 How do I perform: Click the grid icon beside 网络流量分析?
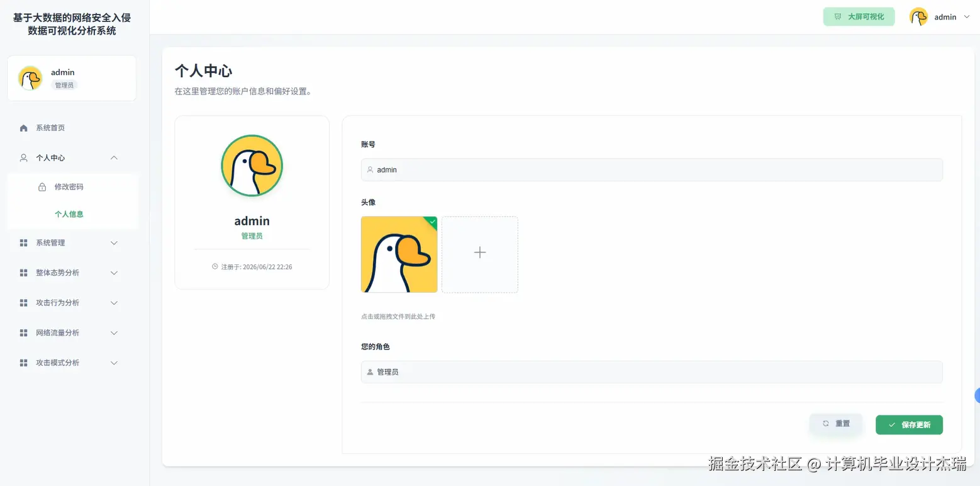pyautogui.click(x=24, y=333)
